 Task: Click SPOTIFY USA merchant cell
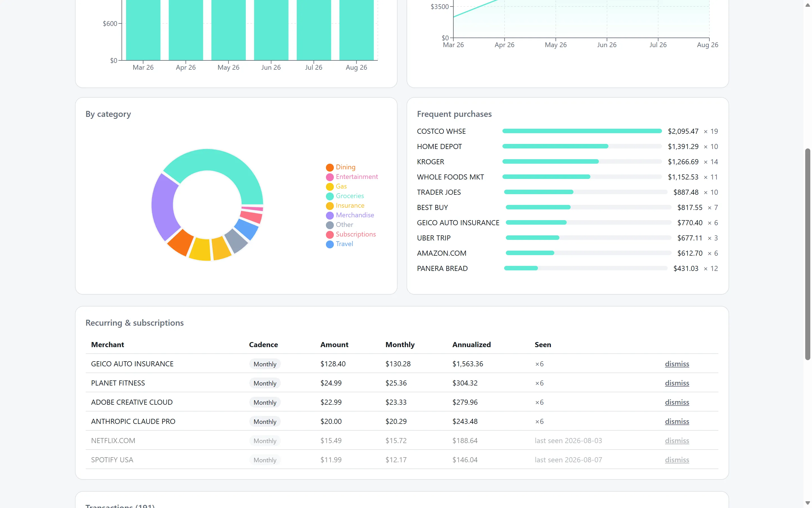tap(112, 460)
